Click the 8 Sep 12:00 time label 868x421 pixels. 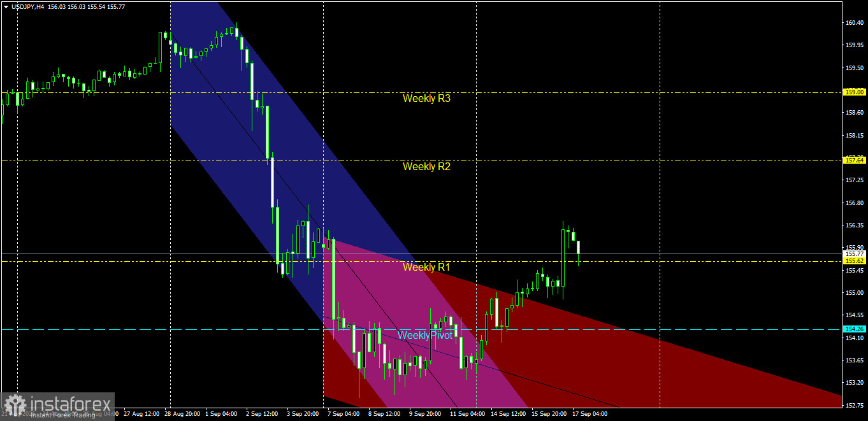384,414
